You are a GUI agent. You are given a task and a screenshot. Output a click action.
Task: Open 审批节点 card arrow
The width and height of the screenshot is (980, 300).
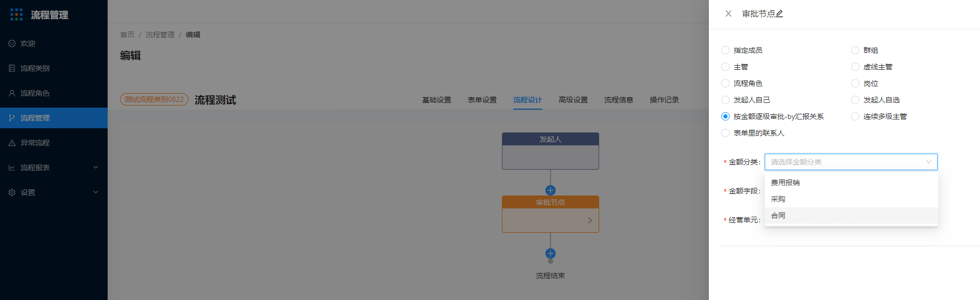click(x=590, y=220)
